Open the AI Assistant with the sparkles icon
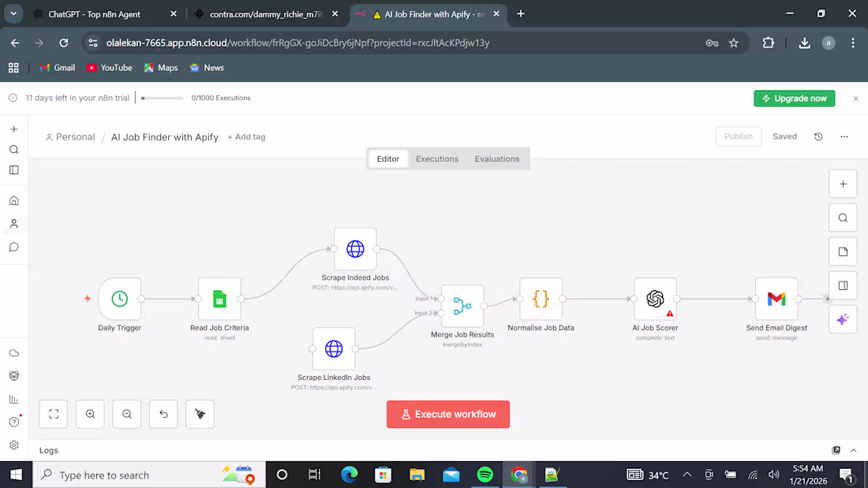Screen dimensions: 868x488 tap(843, 319)
